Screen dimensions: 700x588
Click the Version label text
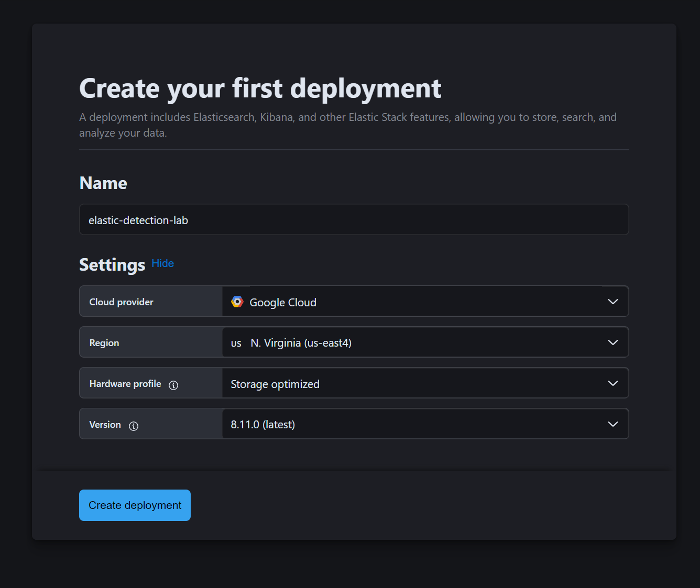tap(105, 425)
